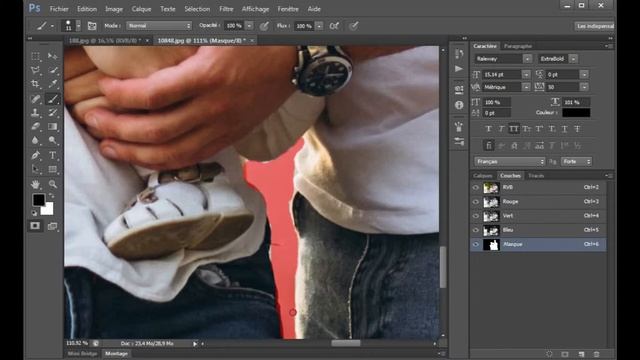Viewport: 640px width, 360px height.
Task: Select the Eraser tool
Action: pyautogui.click(x=36, y=127)
